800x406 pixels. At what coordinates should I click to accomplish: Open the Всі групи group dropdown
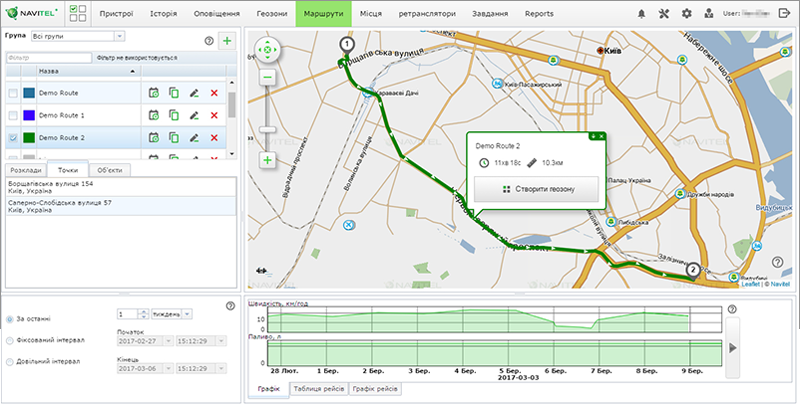[78, 36]
